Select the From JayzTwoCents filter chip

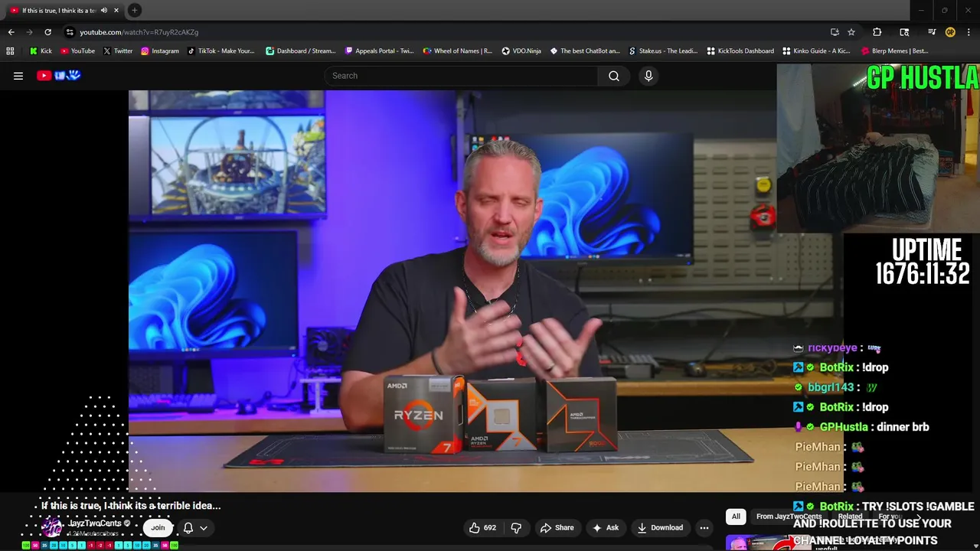click(x=789, y=517)
